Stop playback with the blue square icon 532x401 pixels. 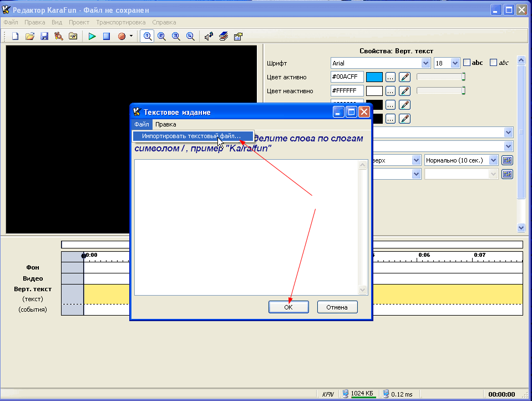tap(107, 36)
